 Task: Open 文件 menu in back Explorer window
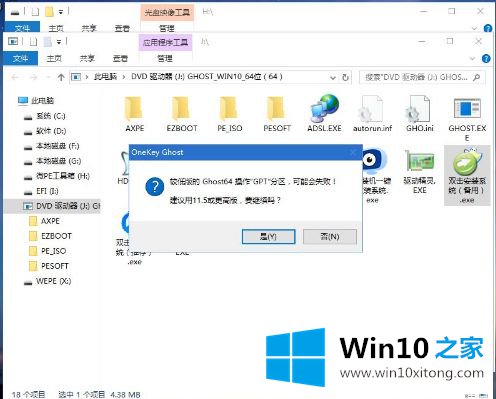(22, 28)
